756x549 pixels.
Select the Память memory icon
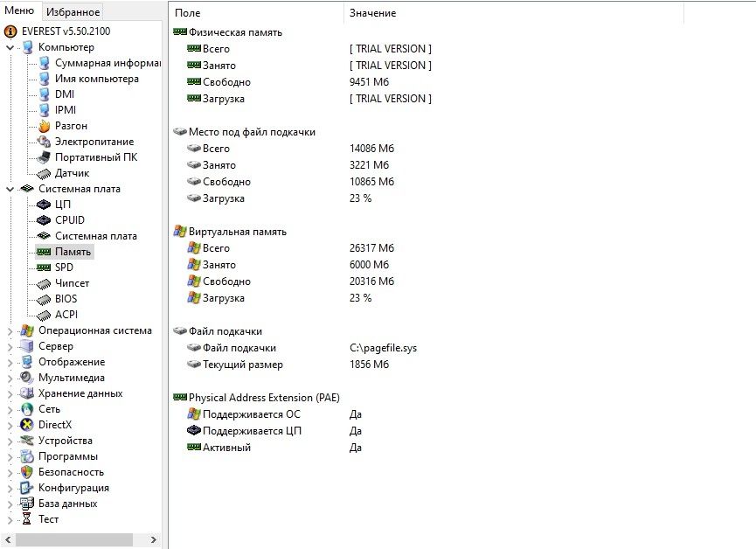coord(44,252)
